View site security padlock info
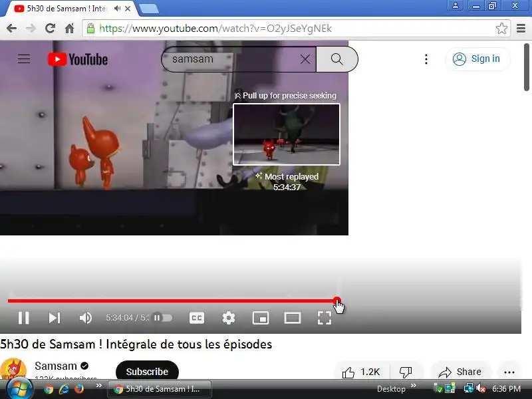 click(90, 29)
